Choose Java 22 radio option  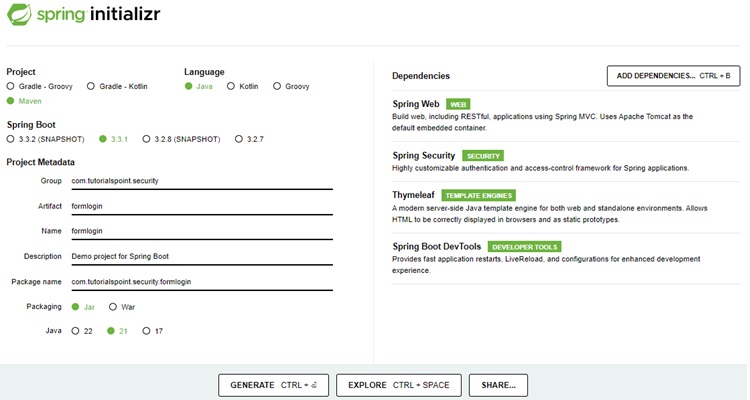click(75, 330)
